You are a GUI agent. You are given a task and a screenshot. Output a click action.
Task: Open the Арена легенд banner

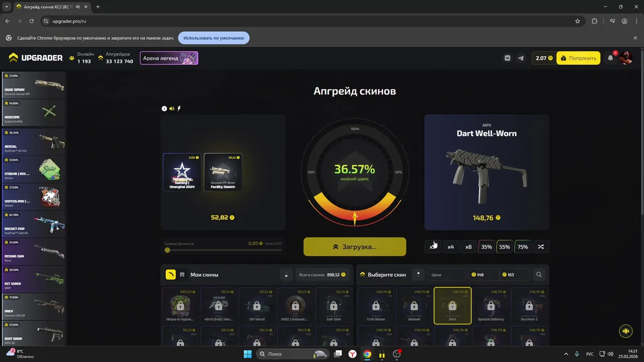(169, 58)
